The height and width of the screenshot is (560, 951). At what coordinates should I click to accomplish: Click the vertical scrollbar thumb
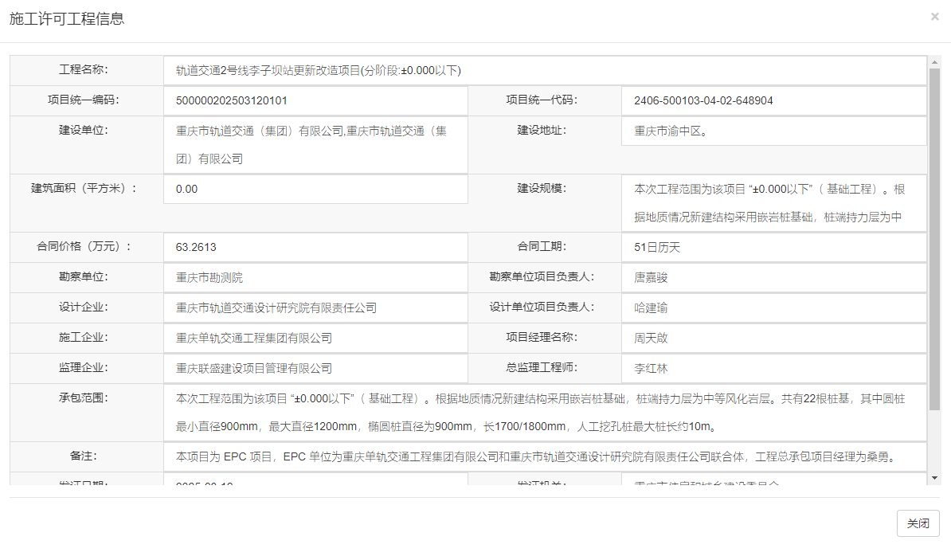click(934, 239)
